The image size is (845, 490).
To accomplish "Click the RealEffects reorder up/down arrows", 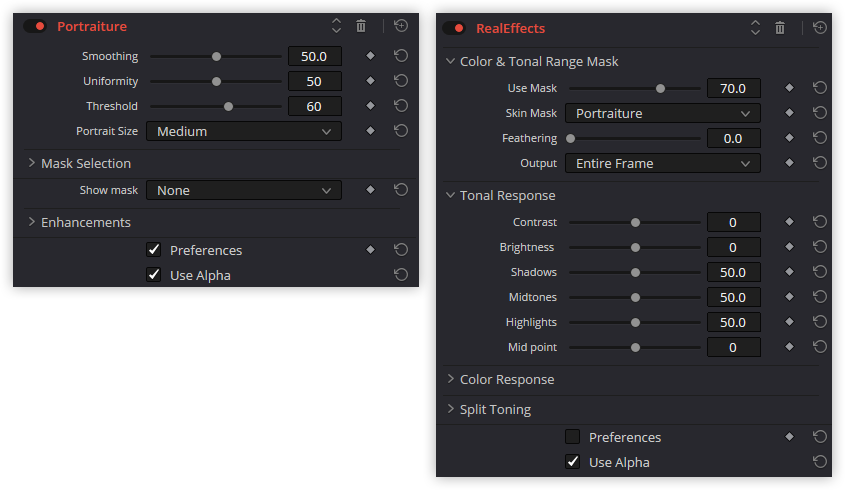I will tap(755, 27).
